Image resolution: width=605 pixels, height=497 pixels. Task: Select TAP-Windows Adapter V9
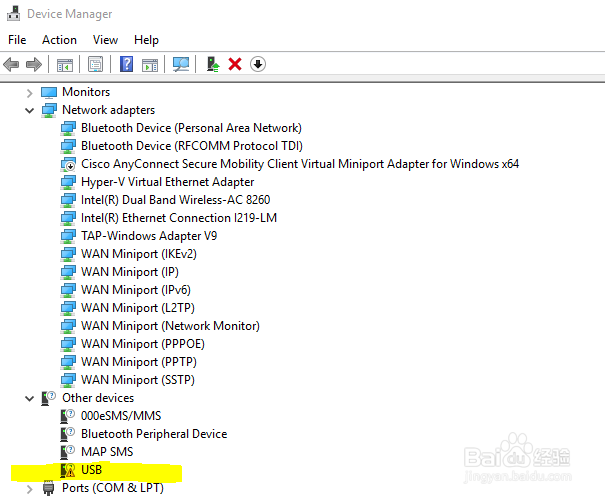[149, 236]
